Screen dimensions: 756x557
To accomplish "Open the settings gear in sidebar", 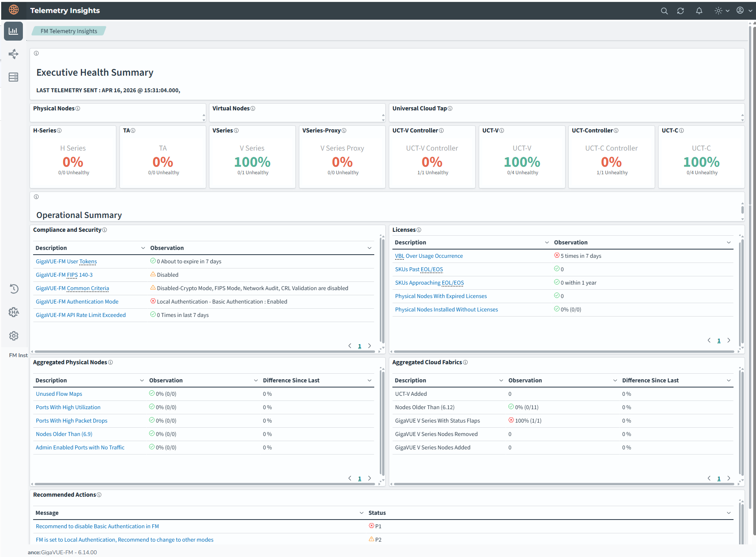I will point(14,336).
